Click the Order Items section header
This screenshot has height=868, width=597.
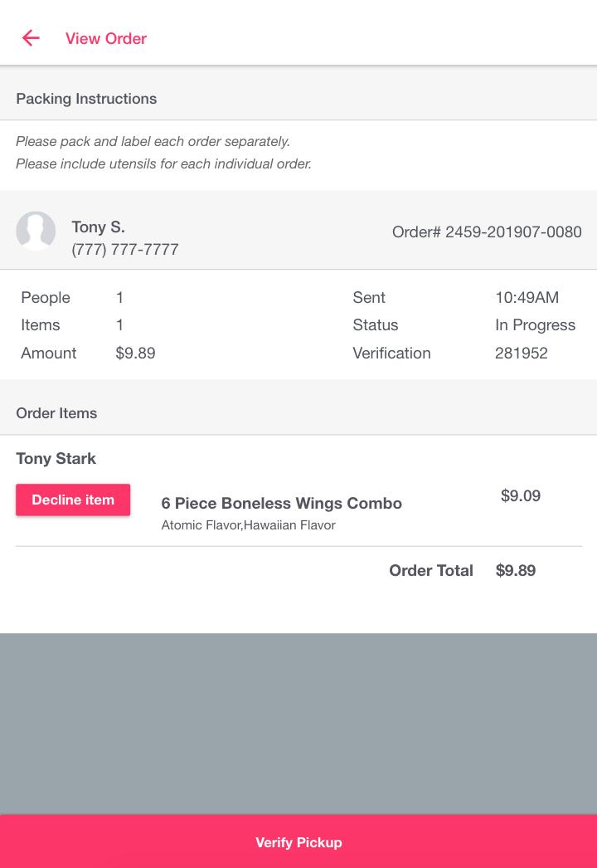[56, 413]
